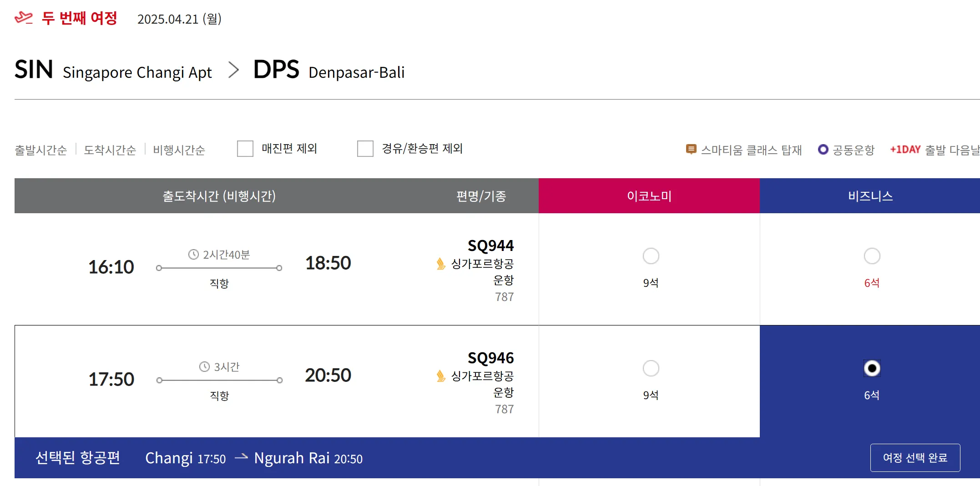Choose economy radio for flight SQ946
Viewport: 980px width, 486px height.
(x=651, y=368)
